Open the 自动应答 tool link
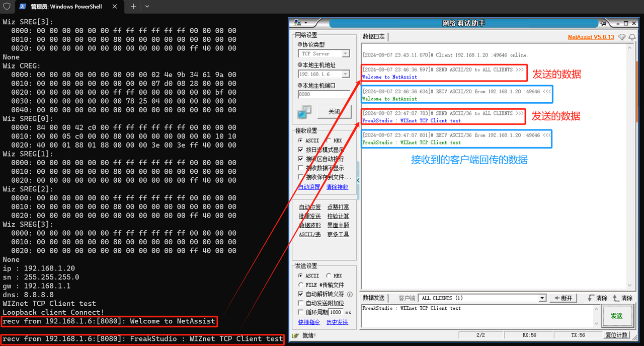The image size is (644, 346). pos(310,207)
